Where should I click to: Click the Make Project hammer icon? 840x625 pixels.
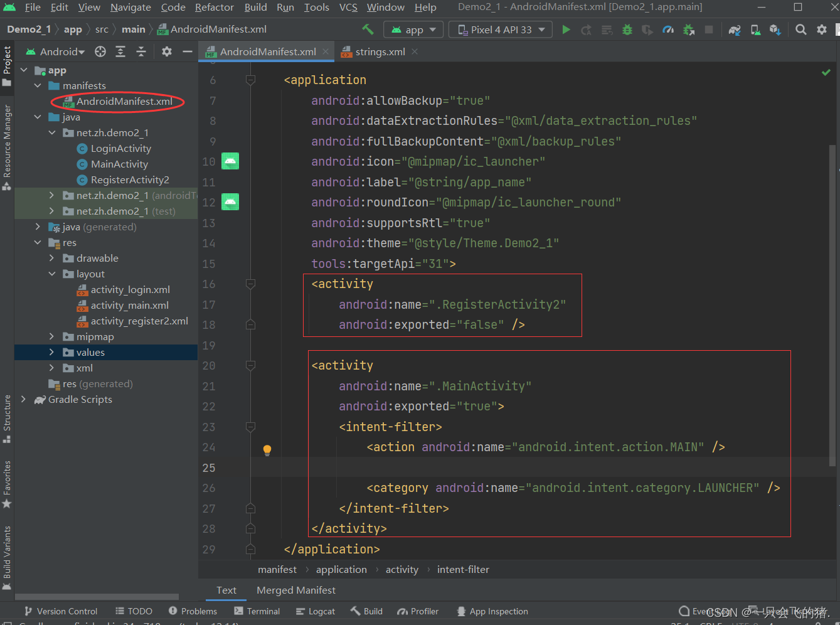tap(368, 29)
